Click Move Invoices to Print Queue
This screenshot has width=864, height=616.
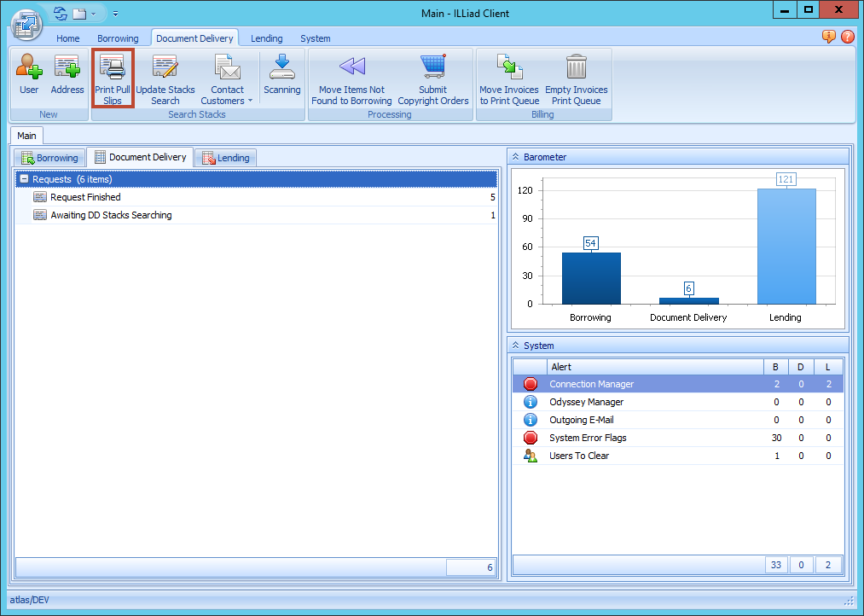point(509,68)
